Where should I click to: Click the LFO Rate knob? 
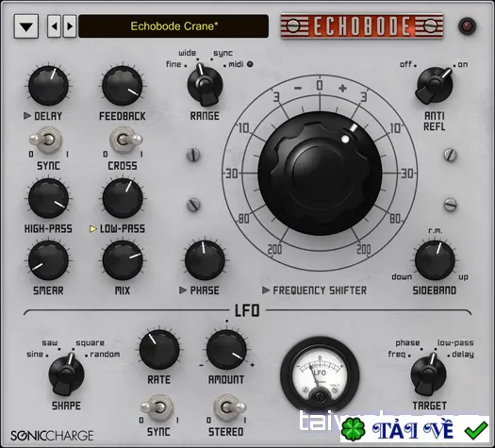(159, 350)
